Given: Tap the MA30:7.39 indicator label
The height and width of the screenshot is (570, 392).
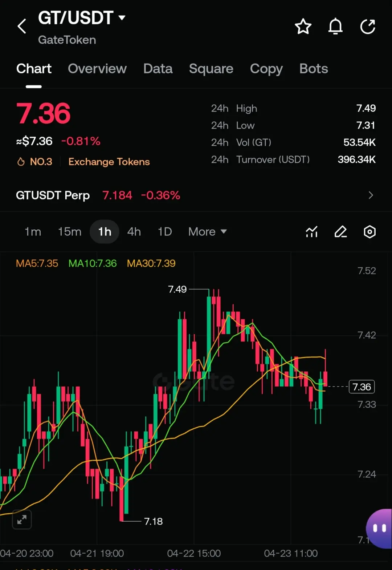Looking at the screenshot, I should pos(151,263).
